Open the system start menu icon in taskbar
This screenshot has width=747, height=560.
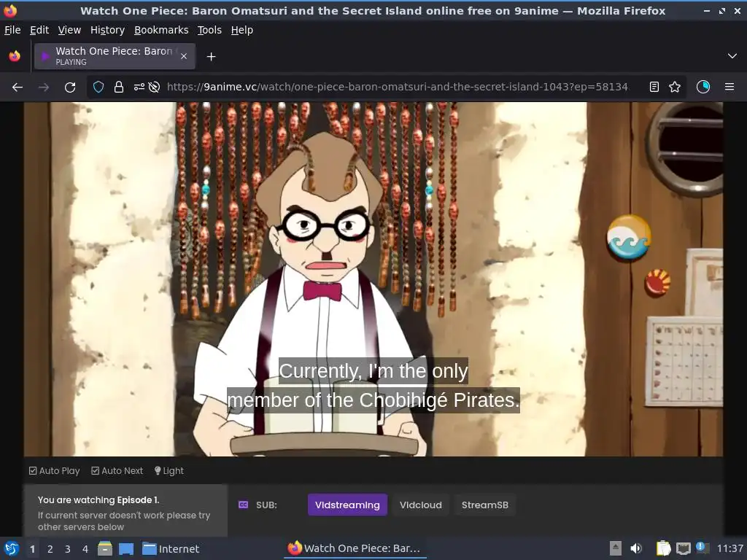tap(12, 548)
